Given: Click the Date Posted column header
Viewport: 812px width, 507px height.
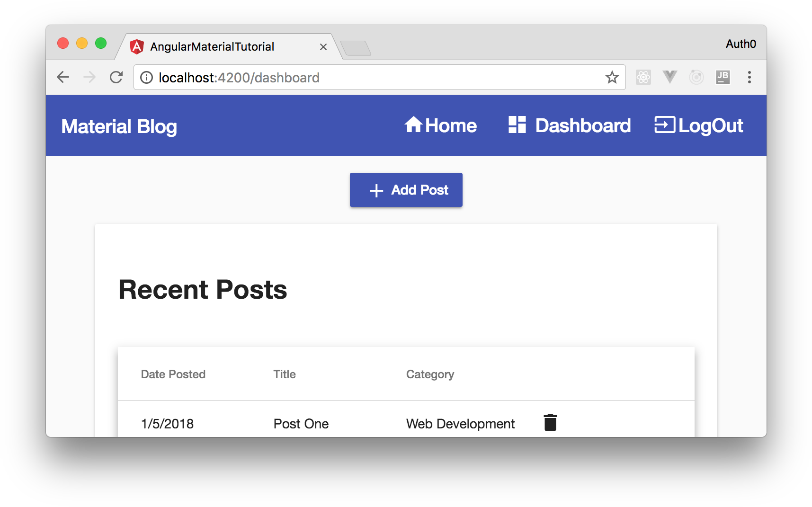Looking at the screenshot, I should [173, 374].
